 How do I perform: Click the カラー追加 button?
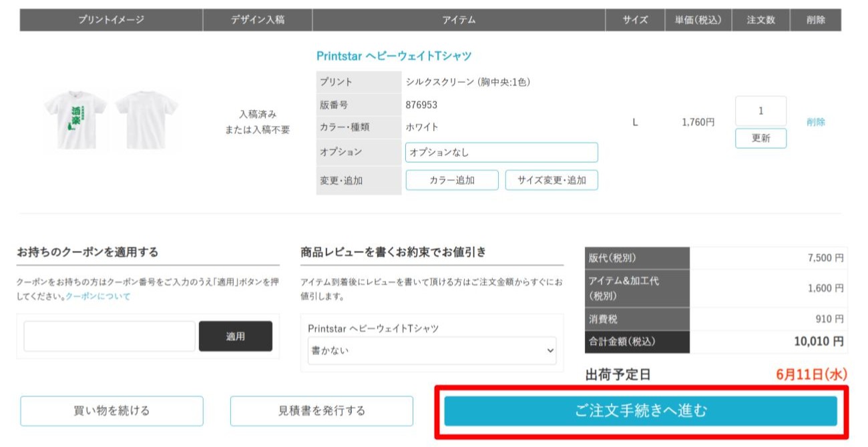(453, 179)
